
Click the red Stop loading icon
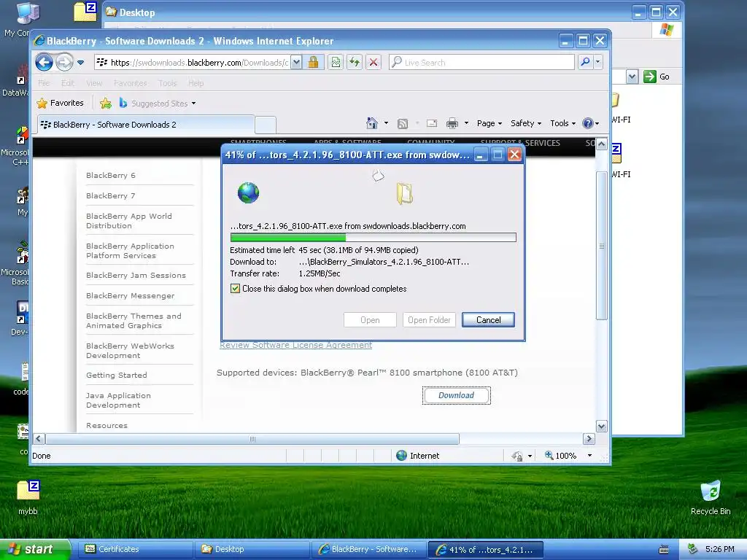[x=373, y=63]
